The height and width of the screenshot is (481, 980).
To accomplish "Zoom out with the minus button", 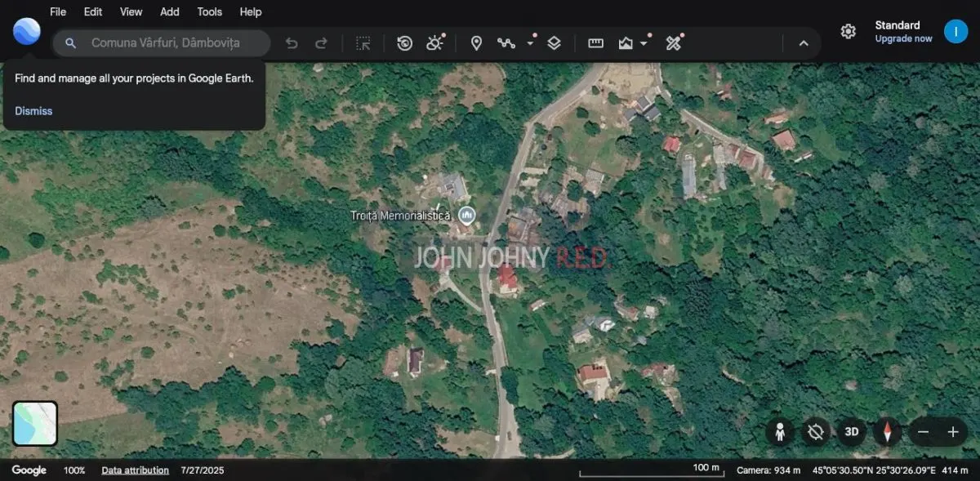I will pyautogui.click(x=923, y=432).
